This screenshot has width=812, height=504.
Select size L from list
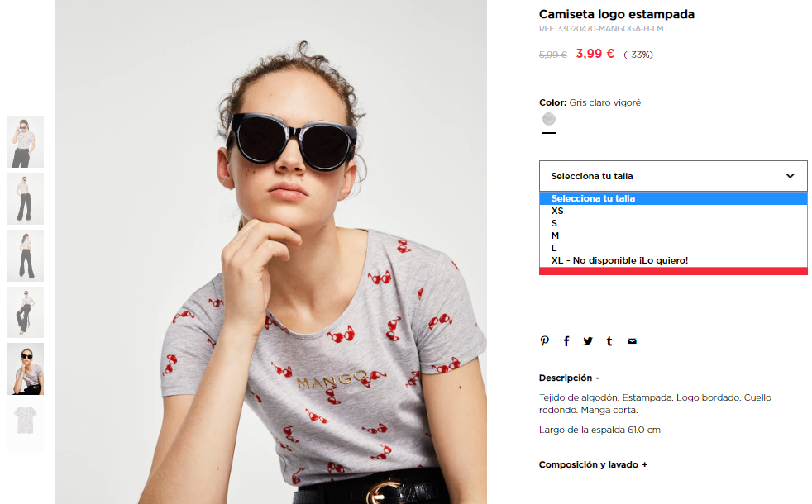673,248
